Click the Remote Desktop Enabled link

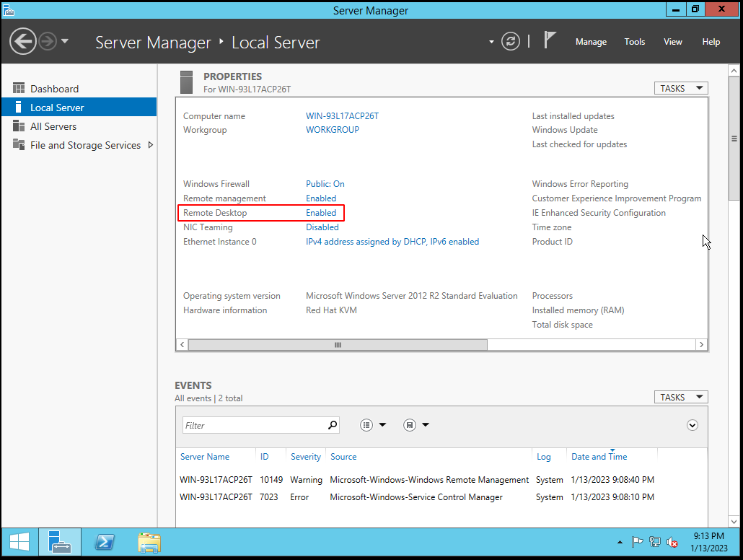click(x=321, y=213)
